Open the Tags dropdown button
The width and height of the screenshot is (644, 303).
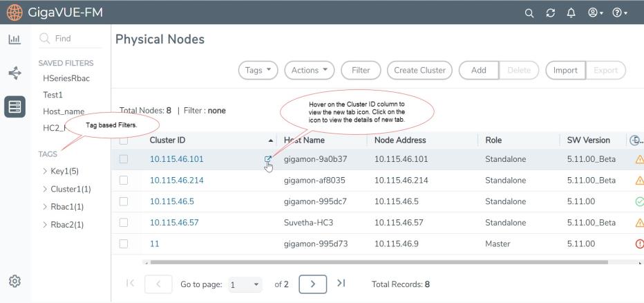pos(258,71)
